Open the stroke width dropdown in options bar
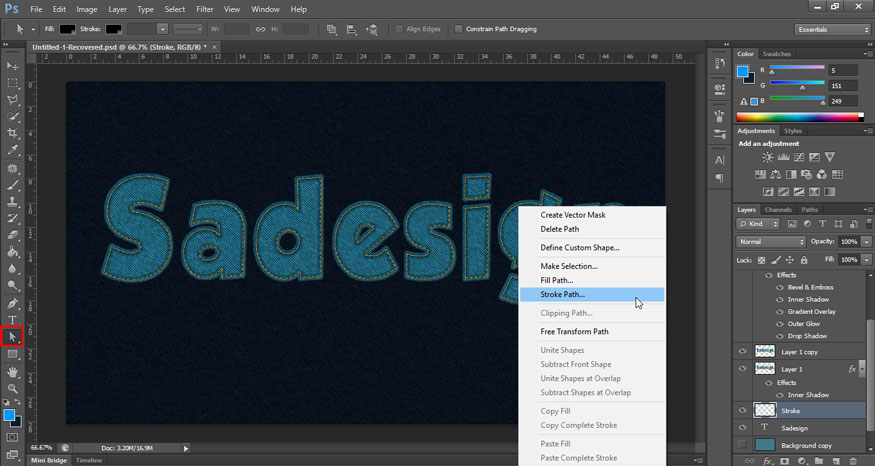 (162, 29)
